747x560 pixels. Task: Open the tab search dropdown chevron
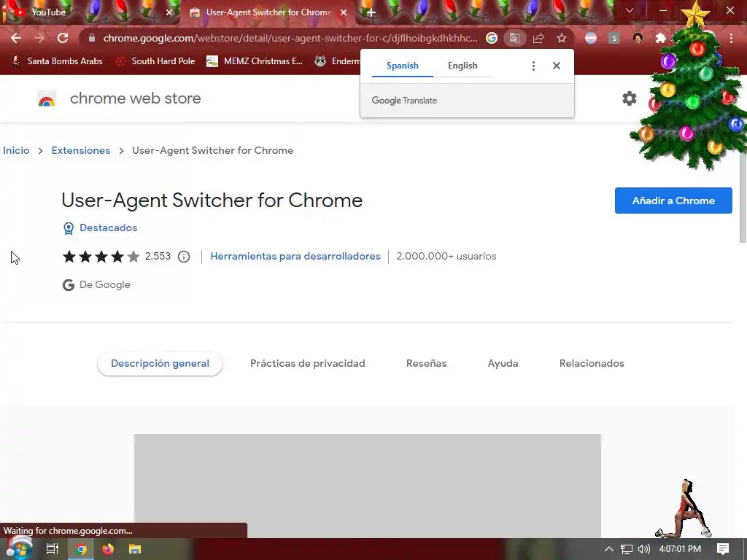point(630,10)
